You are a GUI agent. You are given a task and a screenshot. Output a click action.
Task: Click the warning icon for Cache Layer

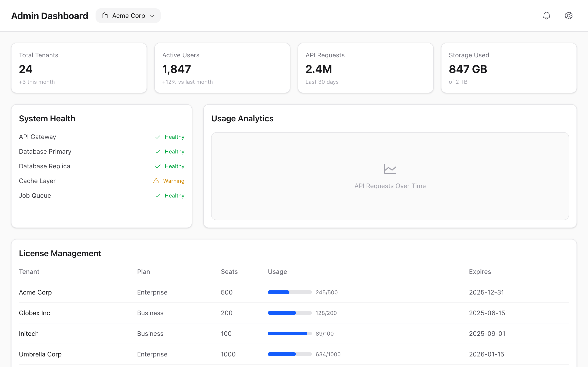156,181
